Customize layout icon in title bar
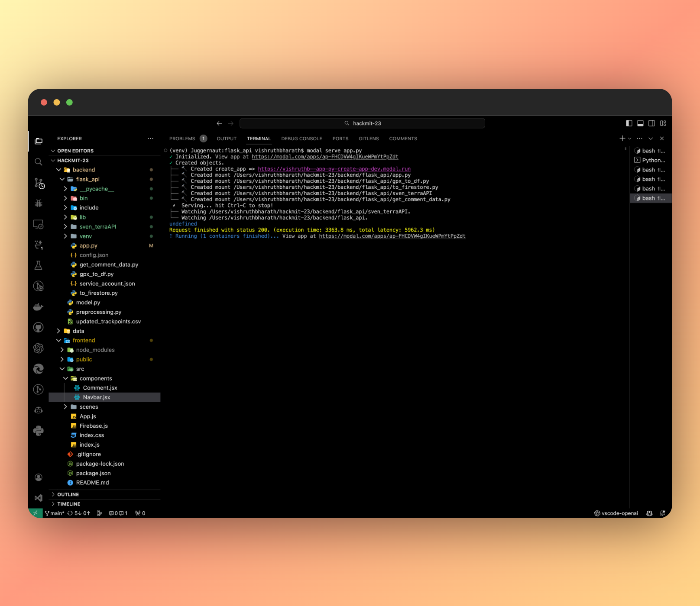Image resolution: width=700 pixels, height=606 pixels. [x=663, y=123]
